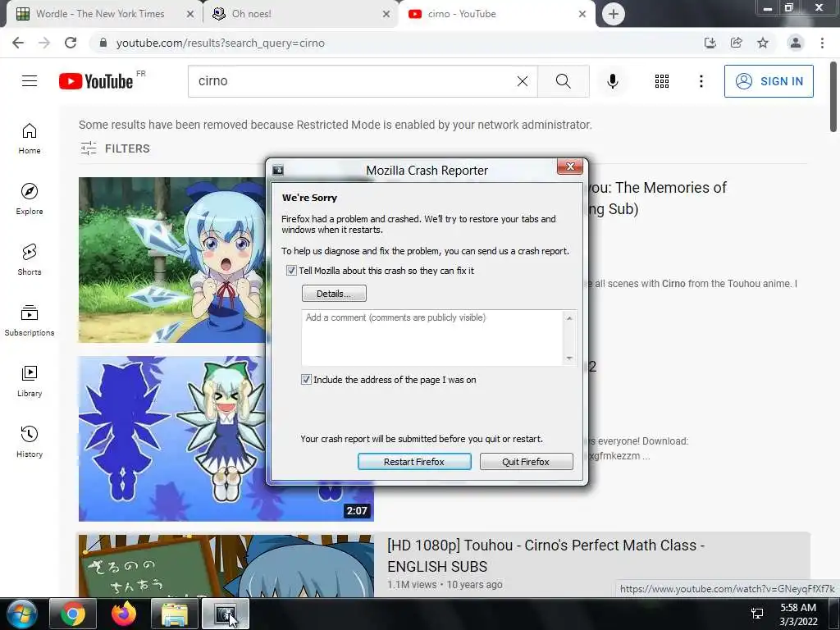Select the cirno - YouTube tab

coord(493,14)
